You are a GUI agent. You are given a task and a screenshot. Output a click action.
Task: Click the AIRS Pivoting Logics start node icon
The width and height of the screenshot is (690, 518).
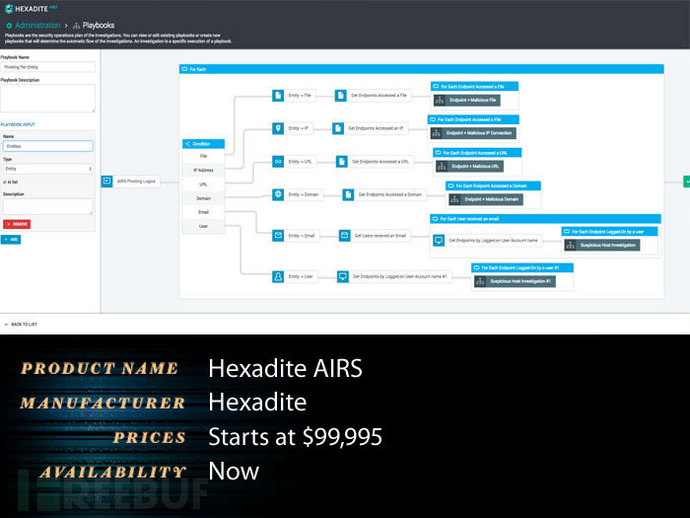(x=107, y=181)
